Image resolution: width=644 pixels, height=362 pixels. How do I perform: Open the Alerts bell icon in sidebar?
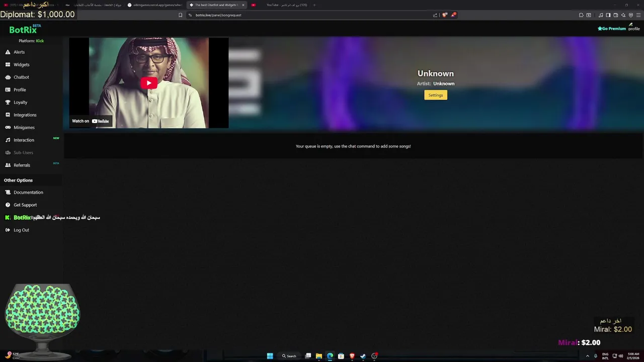(x=8, y=52)
